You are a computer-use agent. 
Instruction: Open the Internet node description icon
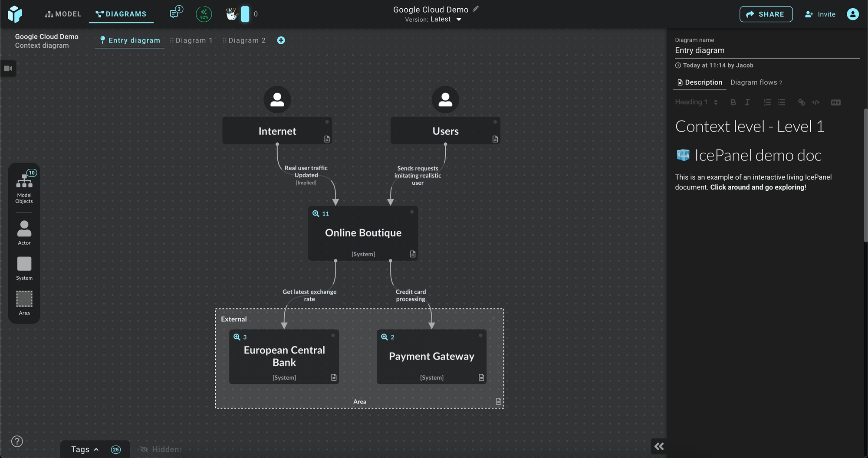pyautogui.click(x=327, y=139)
